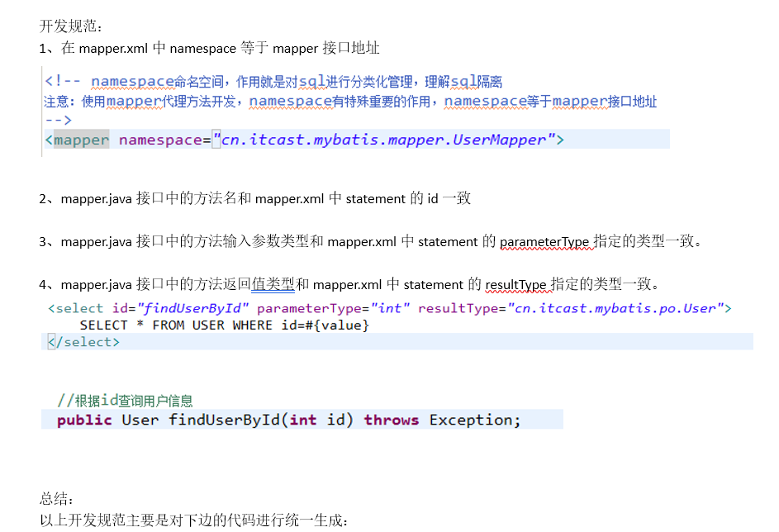Click the heading 开发规范
Screen dimensions: 779x532
click(x=70, y=26)
